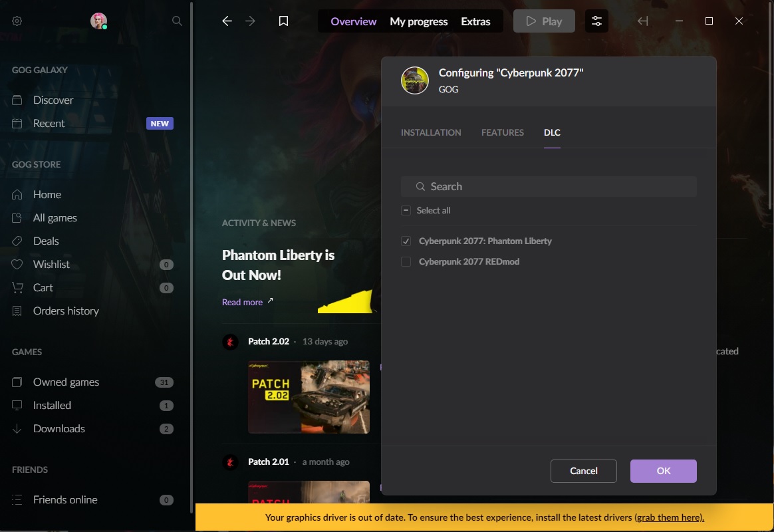Open the Patch 2.01 thumbnail
This screenshot has width=774, height=532.
(x=309, y=491)
